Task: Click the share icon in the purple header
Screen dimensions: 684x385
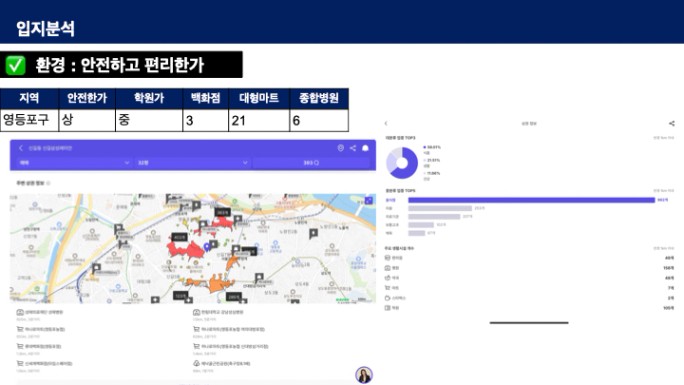Action: click(x=352, y=148)
